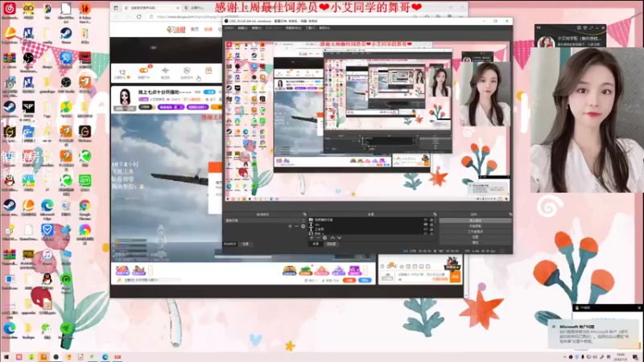Select the purple gift icon at gift bar's end

pyautogui.click(x=354, y=270)
